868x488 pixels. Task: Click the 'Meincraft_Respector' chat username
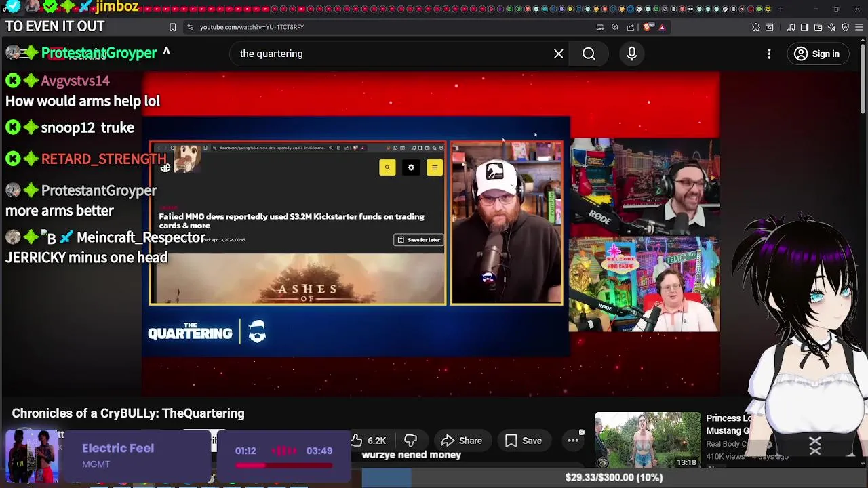pos(140,237)
